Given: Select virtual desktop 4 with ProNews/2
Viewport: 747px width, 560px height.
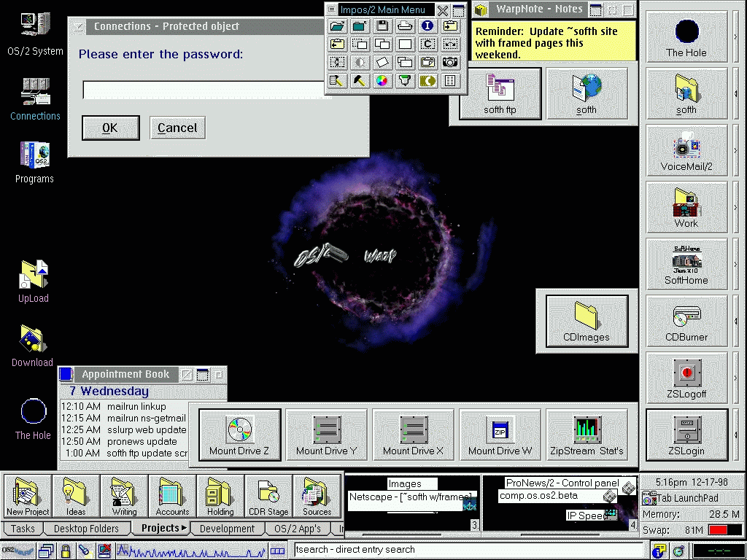Looking at the screenshot, I should tap(560, 503).
